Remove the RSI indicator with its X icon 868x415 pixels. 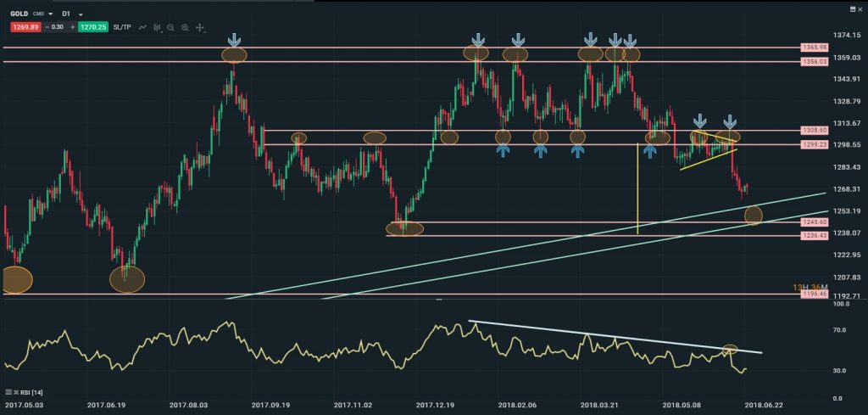(16, 392)
